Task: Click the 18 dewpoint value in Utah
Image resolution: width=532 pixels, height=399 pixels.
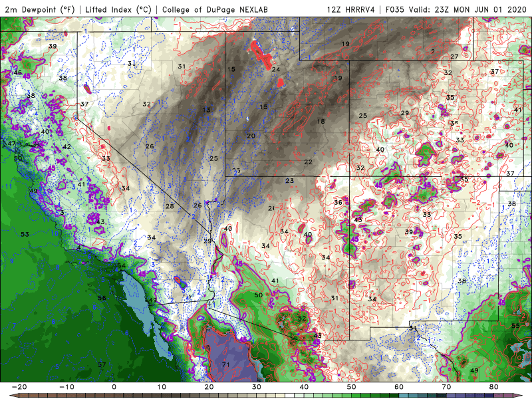Action: coord(321,121)
